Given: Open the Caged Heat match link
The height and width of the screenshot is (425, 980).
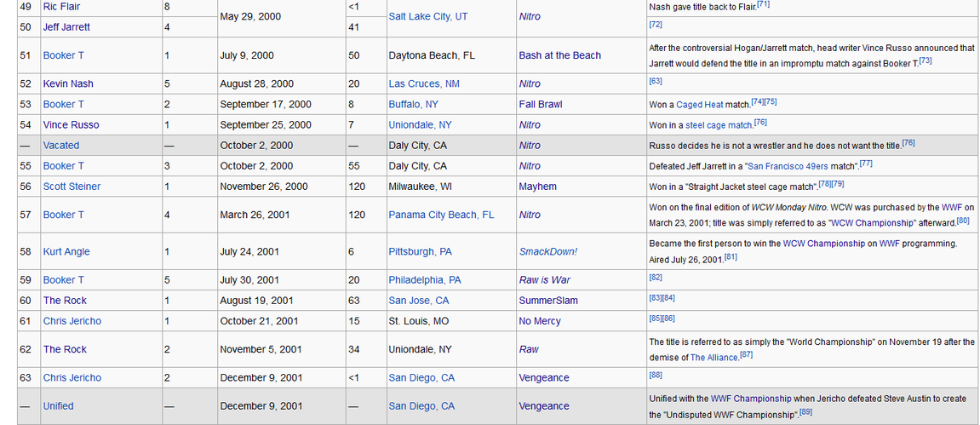Looking at the screenshot, I should coord(699,105).
